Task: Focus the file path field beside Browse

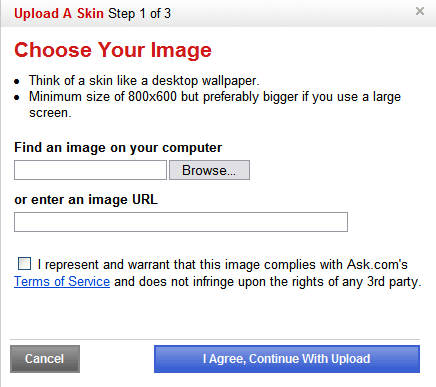Action: tap(90, 170)
